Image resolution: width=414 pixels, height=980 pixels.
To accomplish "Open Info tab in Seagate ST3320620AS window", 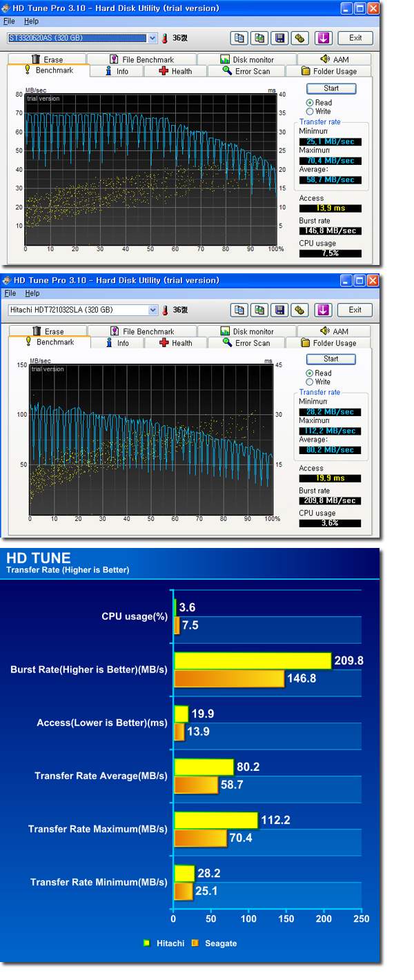I will (117, 71).
